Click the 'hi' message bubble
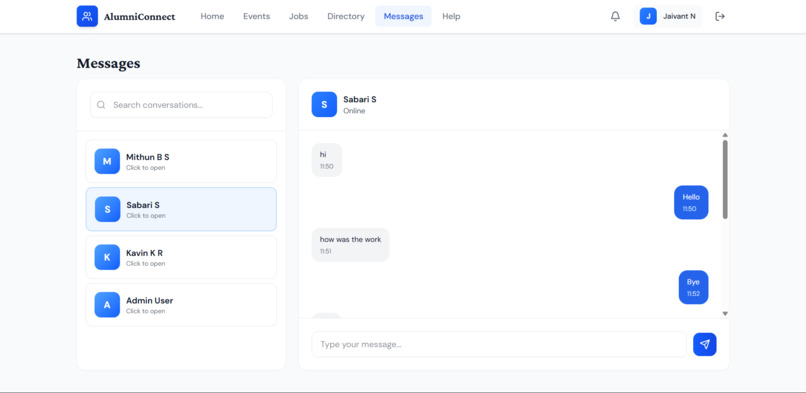Screen dimensions: 806x393 pos(326,160)
